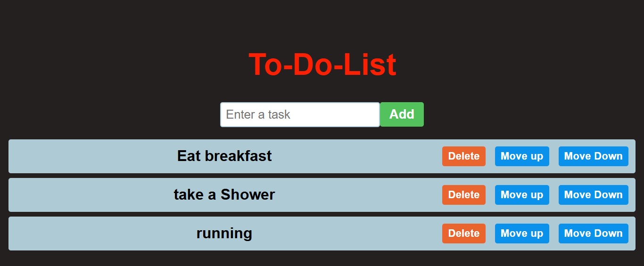Move 'Eat breakfast' task down
This screenshot has width=644, height=266.
click(593, 156)
